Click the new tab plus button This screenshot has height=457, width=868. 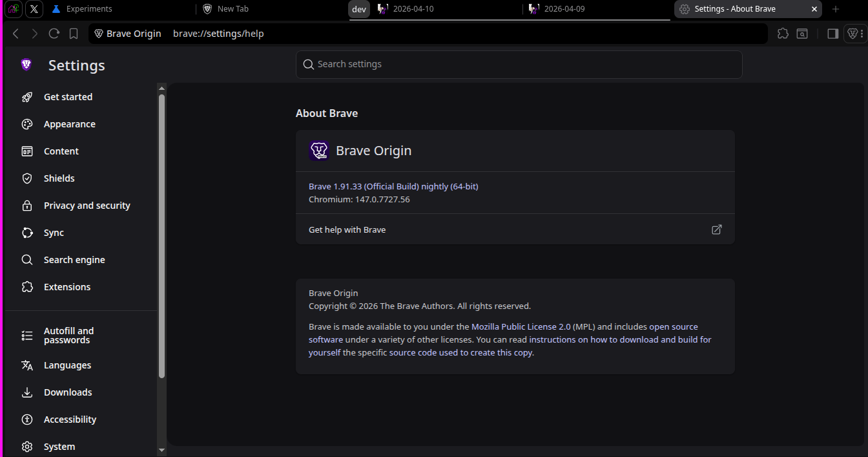click(836, 9)
